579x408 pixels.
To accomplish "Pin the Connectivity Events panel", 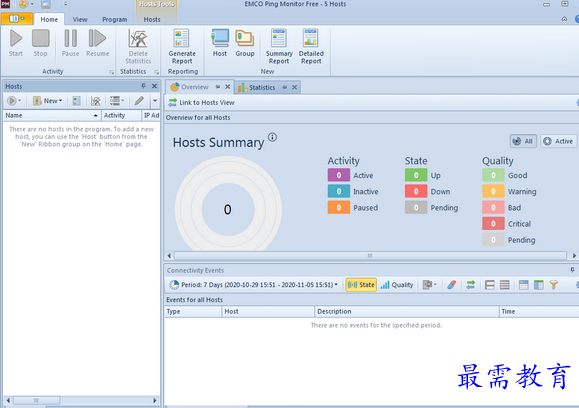I will click(x=572, y=270).
